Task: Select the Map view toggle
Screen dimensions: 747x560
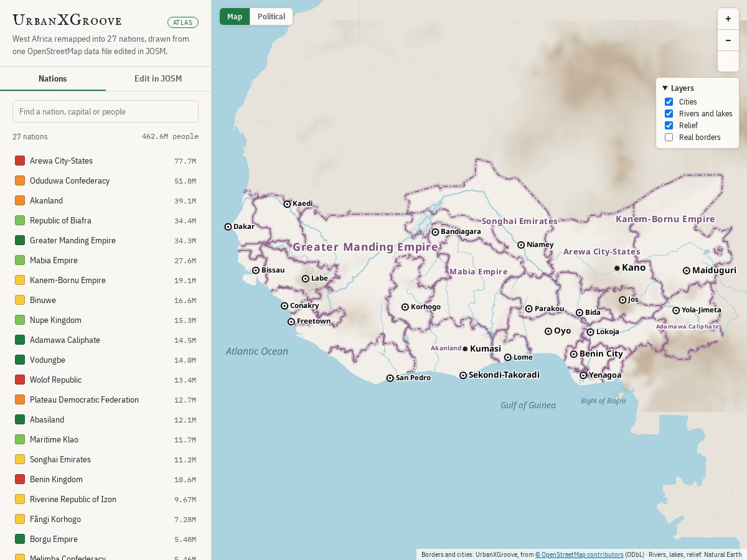Action: tap(235, 17)
